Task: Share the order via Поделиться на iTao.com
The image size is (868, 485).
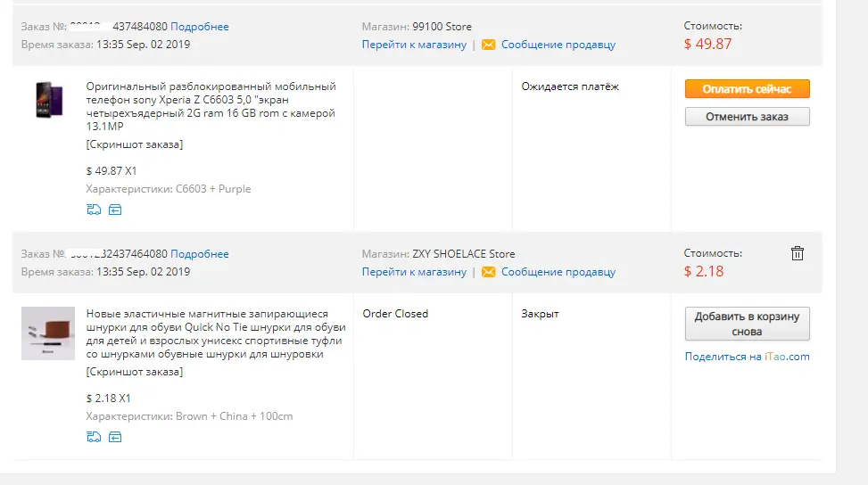Action: [747, 357]
